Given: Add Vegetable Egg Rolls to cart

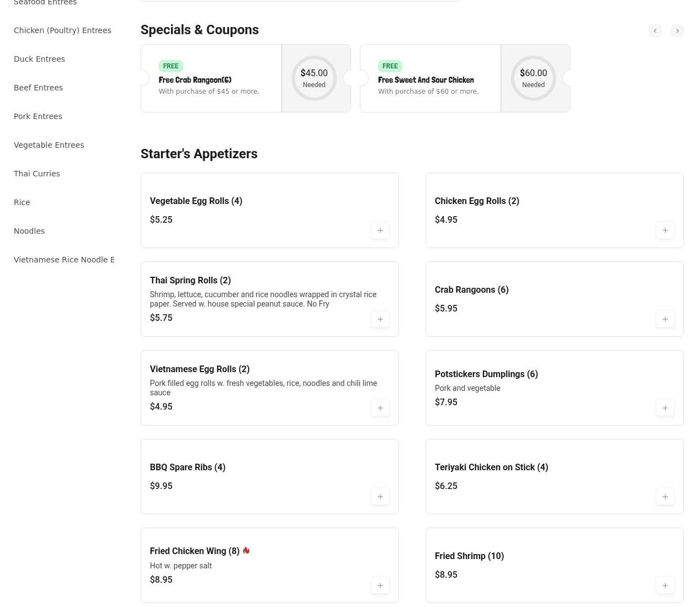Looking at the screenshot, I should [380, 230].
